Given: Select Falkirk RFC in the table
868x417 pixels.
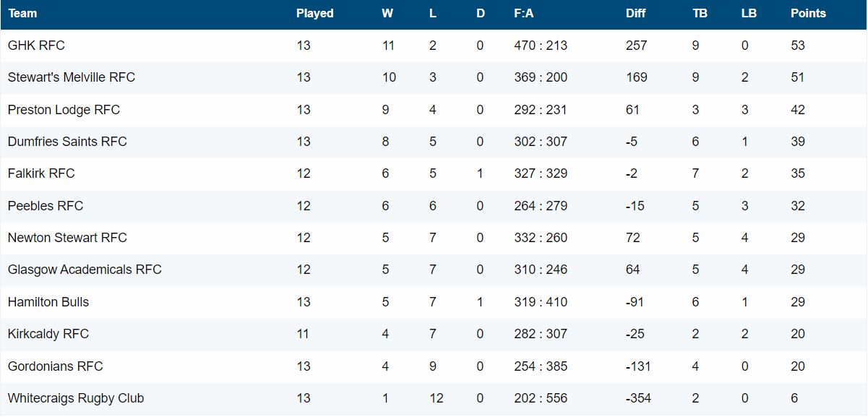Looking at the screenshot, I should [x=41, y=173].
